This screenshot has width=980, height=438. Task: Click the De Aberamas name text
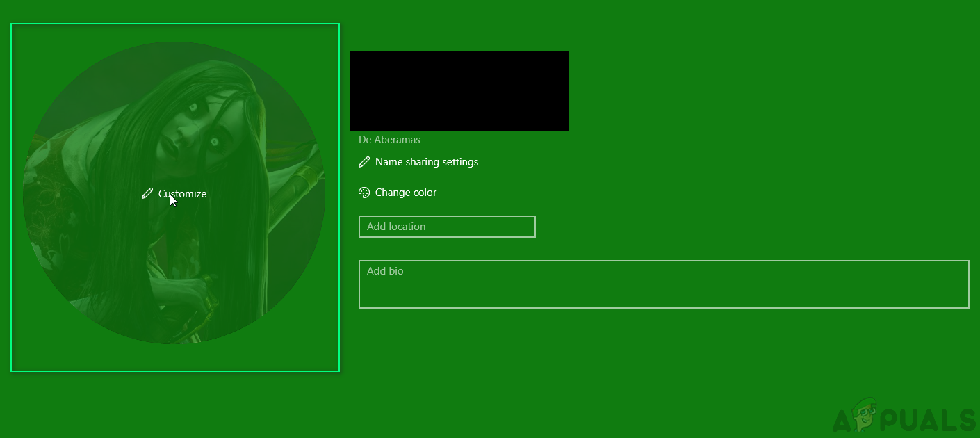[389, 140]
